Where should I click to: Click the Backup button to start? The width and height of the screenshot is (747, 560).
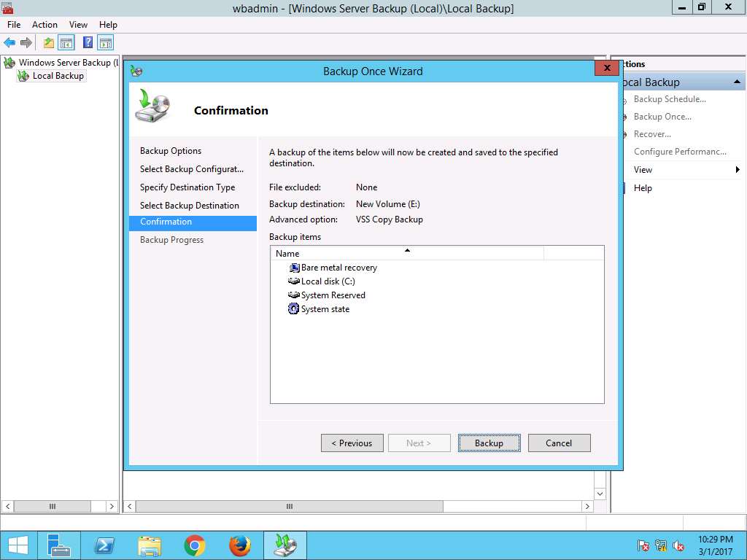tap(489, 443)
